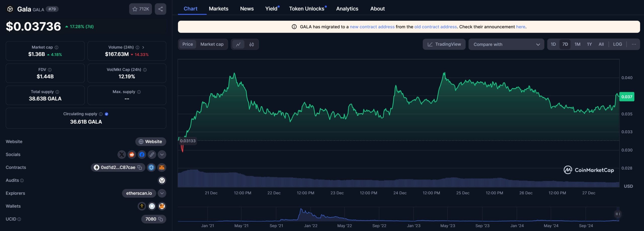Expand more Socials links chevron
Screen dimensions: 644x231
[162, 155]
